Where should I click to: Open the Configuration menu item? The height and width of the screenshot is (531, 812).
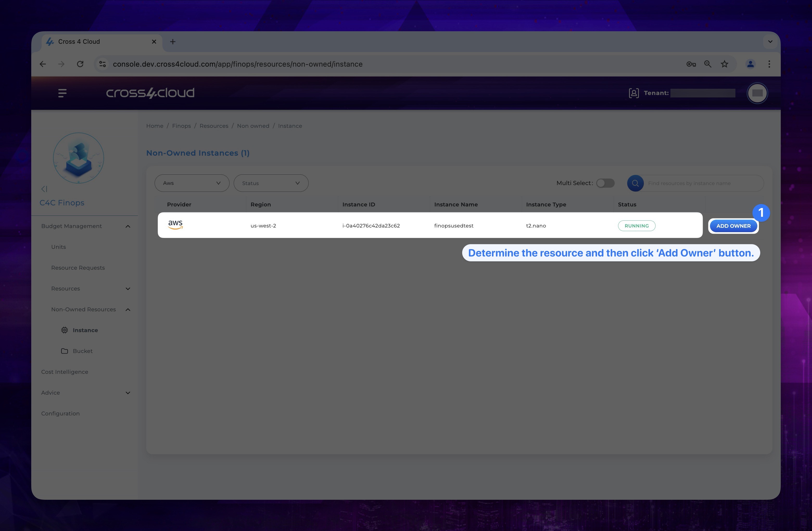click(60, 414)
